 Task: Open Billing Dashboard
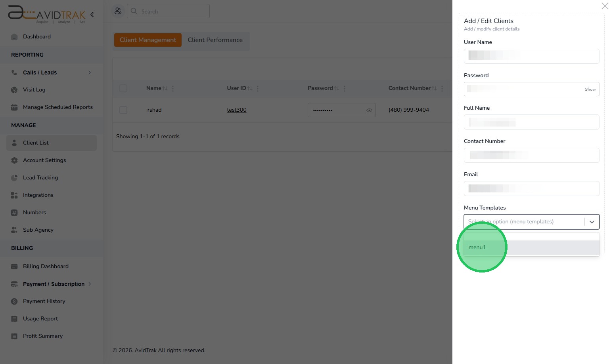pos(46,266)
